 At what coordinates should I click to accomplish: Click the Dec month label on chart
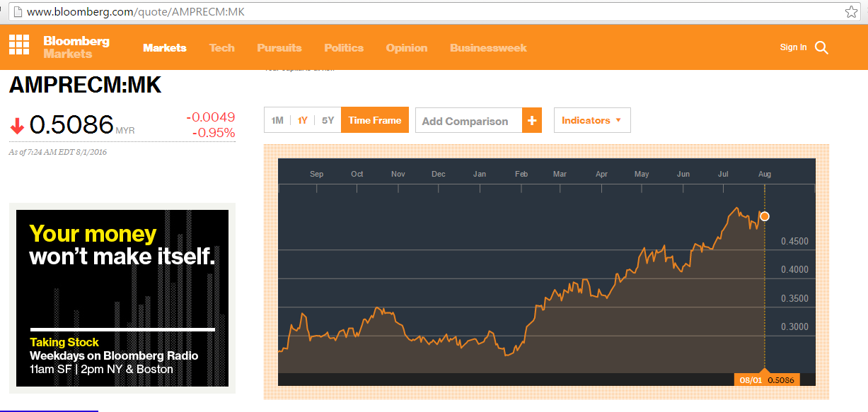click(x=439, y=174)
